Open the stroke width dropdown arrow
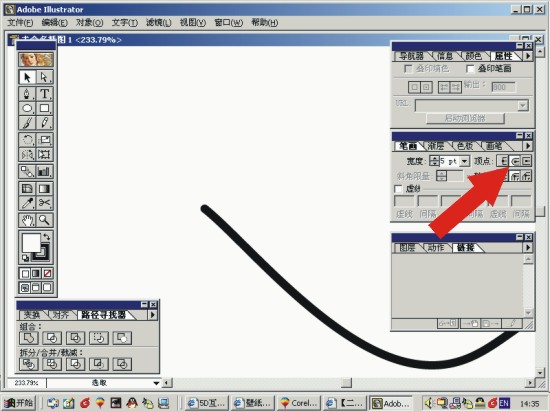Screen dimensions: 550x412 click(464, 161)
